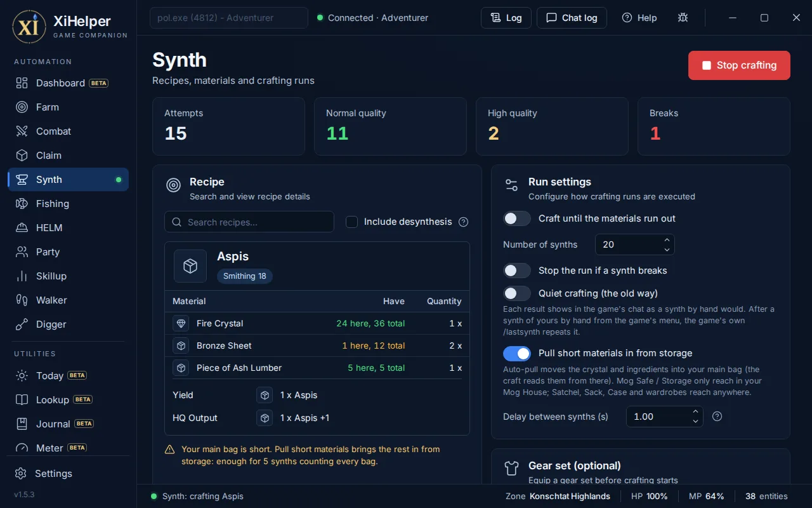Toggle Craft until the materials run out

pyautogui.click(x=517, y=218)
